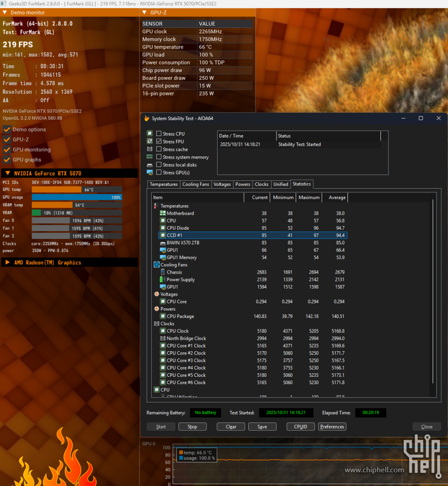The height and width of the screenshot is (486, 448).
Task: Click the CPU stress icon beside Stress CPU
Action: [x=150, y=133]
